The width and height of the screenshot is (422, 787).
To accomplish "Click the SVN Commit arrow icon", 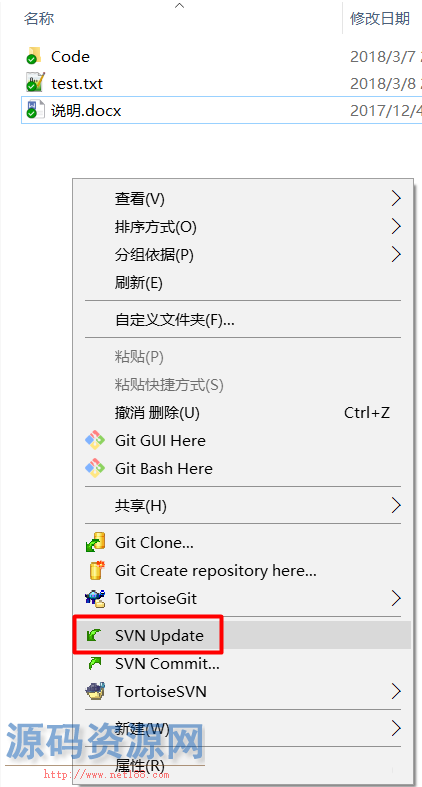I will point(95,664).
